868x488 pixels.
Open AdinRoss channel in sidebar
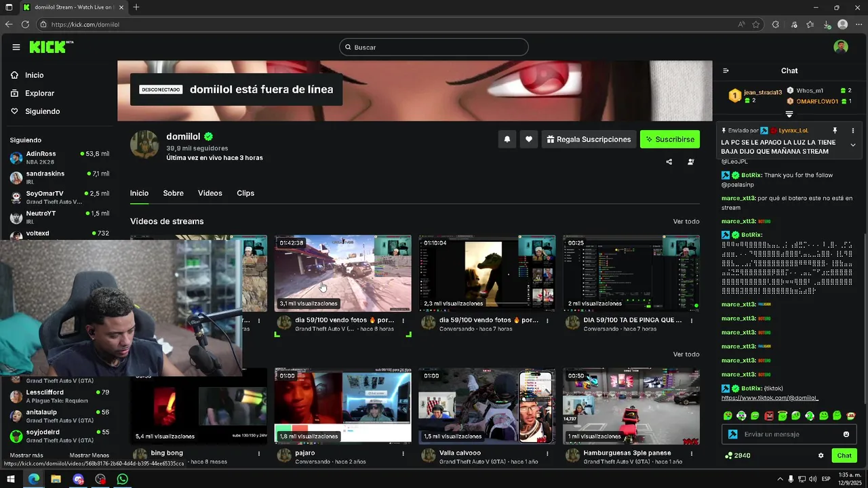point(60,157)
